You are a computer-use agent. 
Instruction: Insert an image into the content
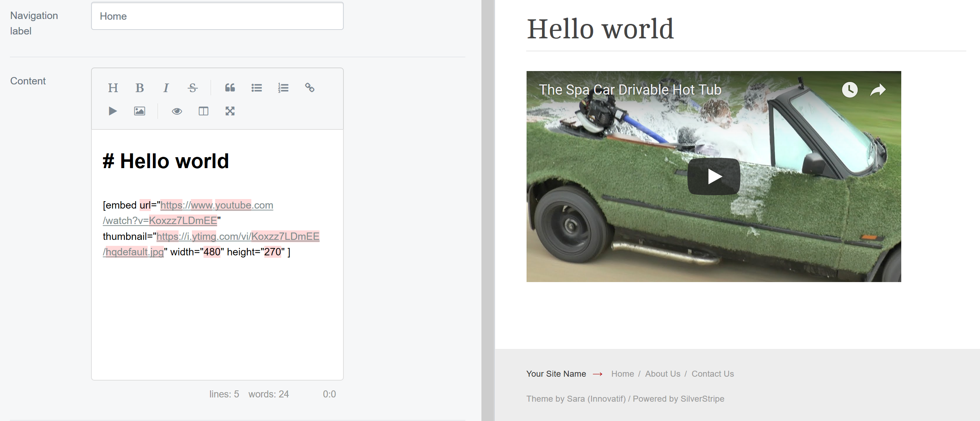click(139, 111)
